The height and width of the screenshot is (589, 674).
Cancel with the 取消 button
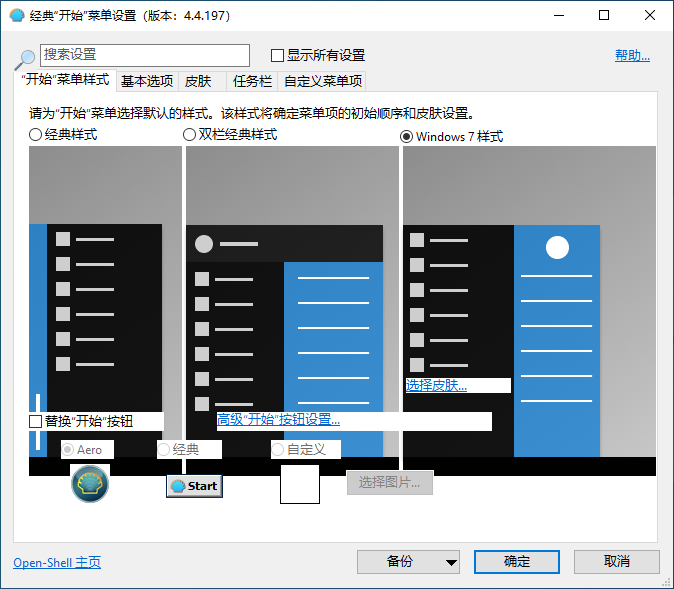pyautogui.click(x=616, y=562)
